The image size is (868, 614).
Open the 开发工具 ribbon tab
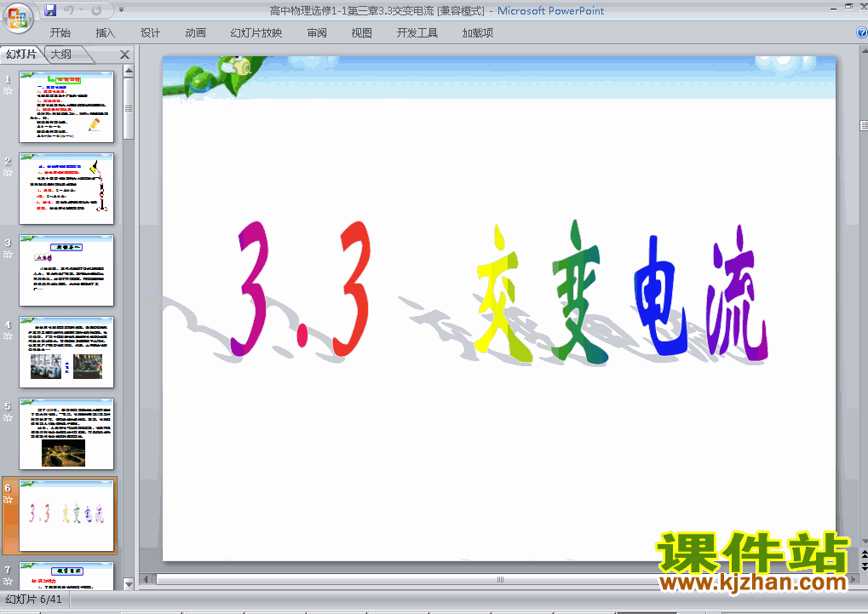(x=417, y=32)
